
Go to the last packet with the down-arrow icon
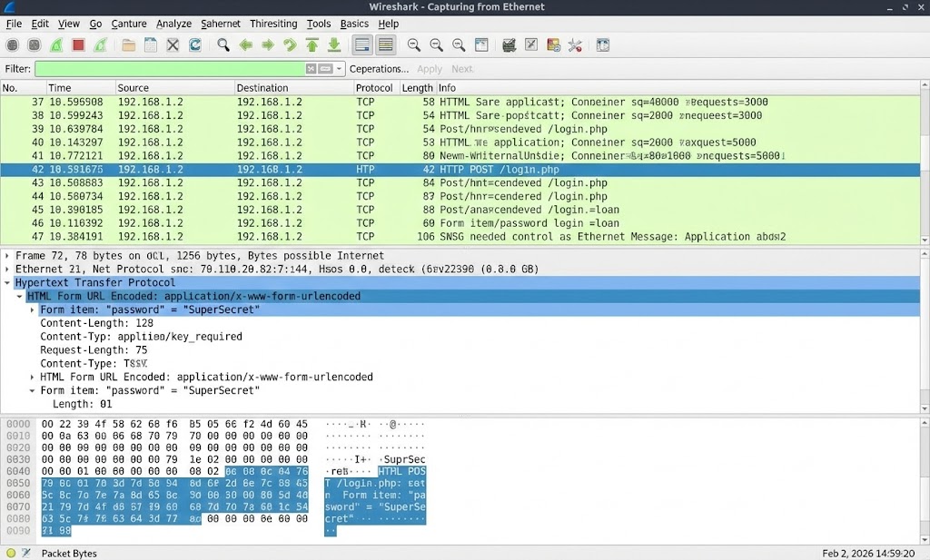[333, 44]
